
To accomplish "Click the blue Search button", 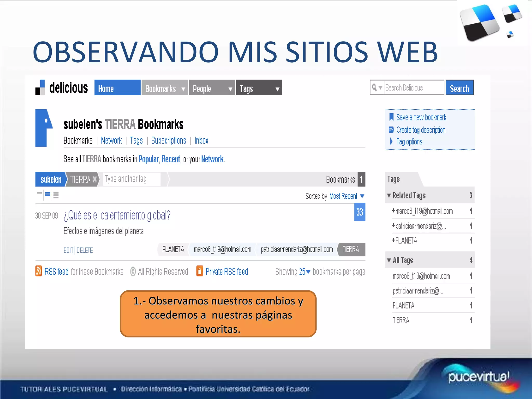I will 460,88.
